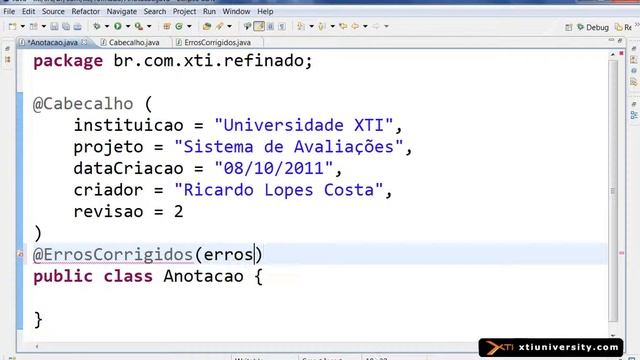Launch Debug with the bug icon

click(97, 27)
